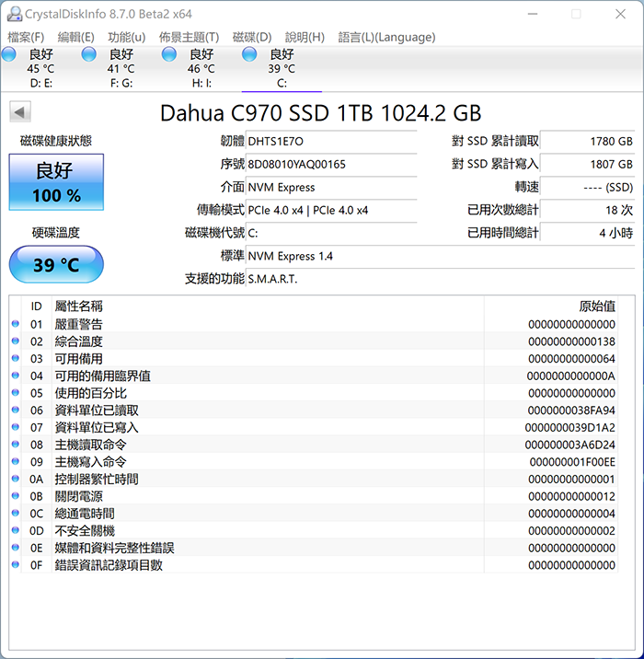Screen dimensions: 644x659
Task: Click the status dot for 06 資料單位已讀取
Action: pyautogui.click(x=16, y=410)
